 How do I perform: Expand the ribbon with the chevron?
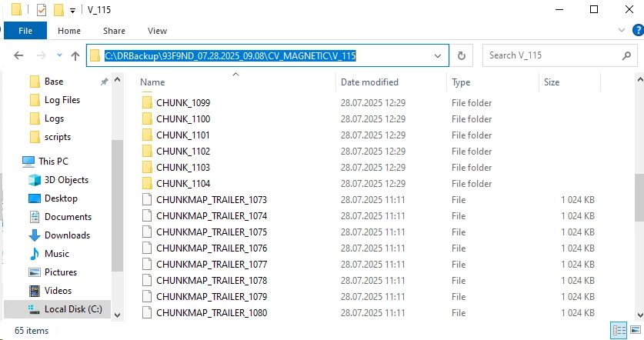click(622, 31)
